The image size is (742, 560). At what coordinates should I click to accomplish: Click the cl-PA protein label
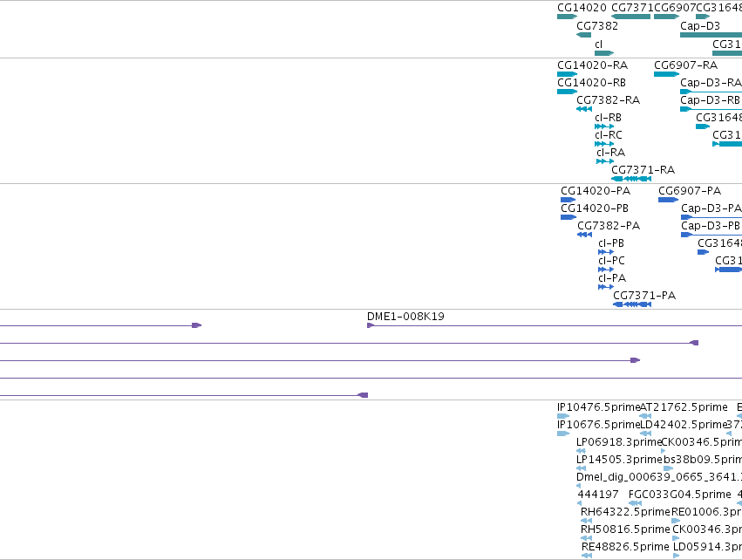(612, 278)
